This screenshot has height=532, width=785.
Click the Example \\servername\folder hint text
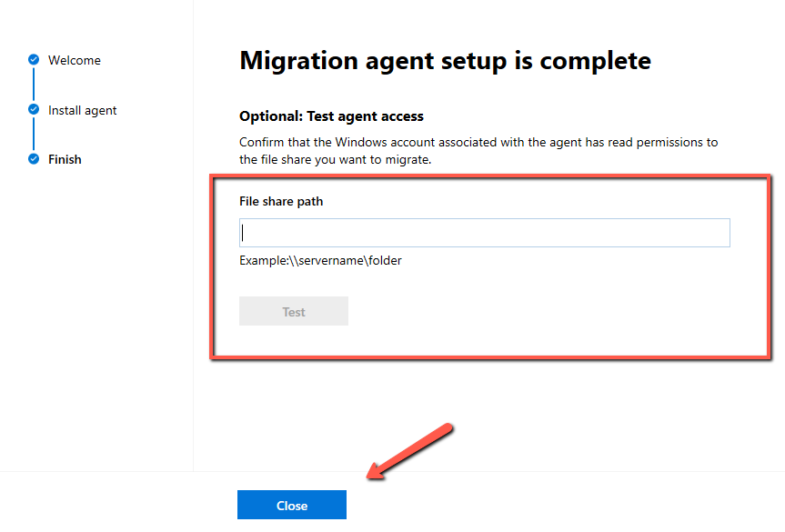320,260
